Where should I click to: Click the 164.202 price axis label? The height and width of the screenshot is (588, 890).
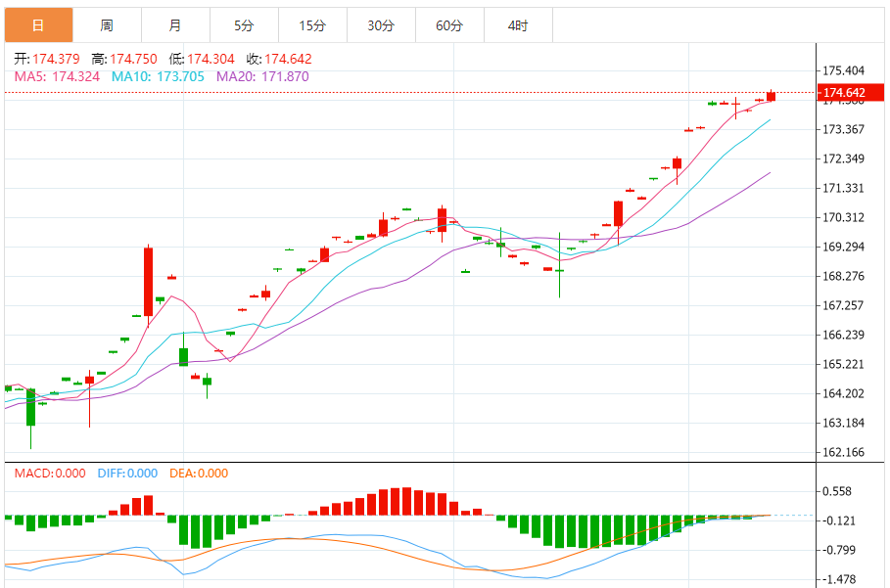[x=843, y=393]
